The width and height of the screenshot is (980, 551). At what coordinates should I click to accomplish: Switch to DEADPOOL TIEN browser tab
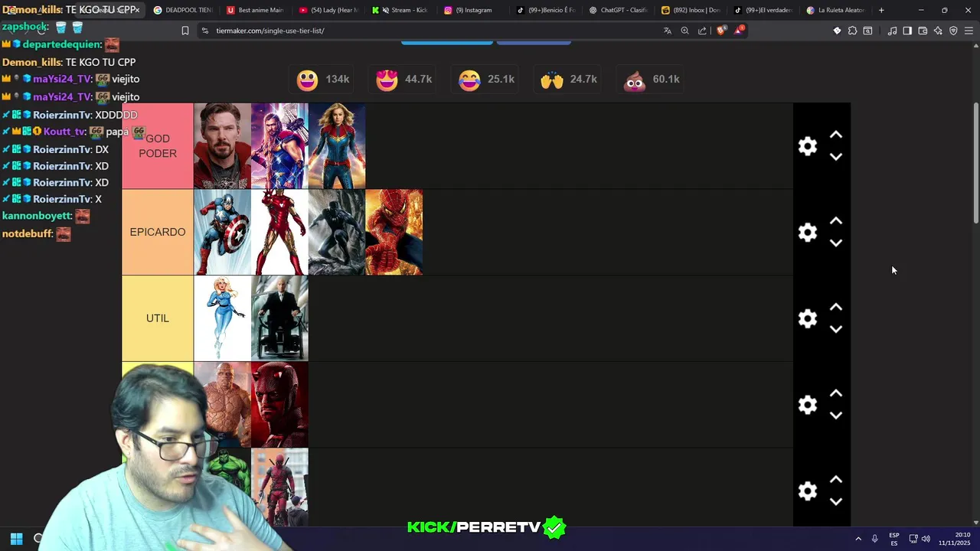182,10
